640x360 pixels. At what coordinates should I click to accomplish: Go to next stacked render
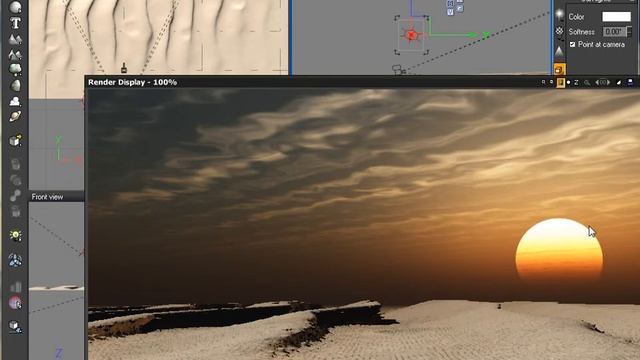click(x=608, y=82)
